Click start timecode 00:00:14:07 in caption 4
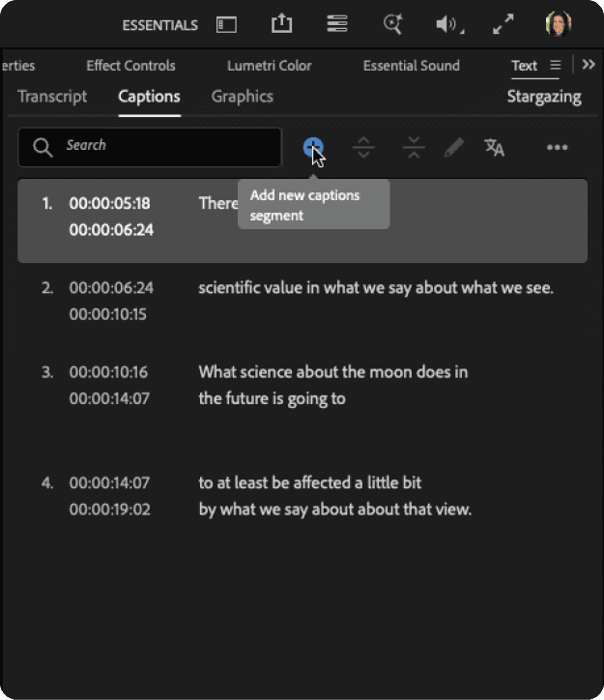The width and height of the screenshot is (604, 700). pos(110,482)
